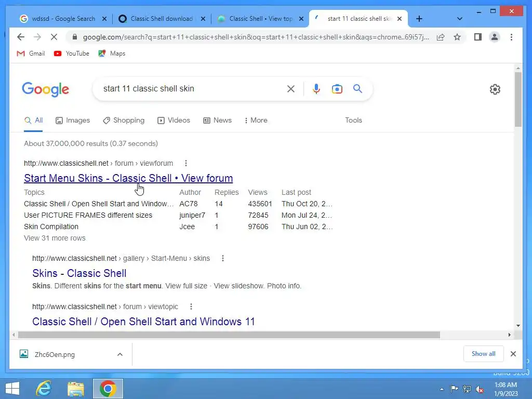The image size is (532, 399).
Task: Open the downloaded Zhc6Oen.png file
Action: coord(54,354)
